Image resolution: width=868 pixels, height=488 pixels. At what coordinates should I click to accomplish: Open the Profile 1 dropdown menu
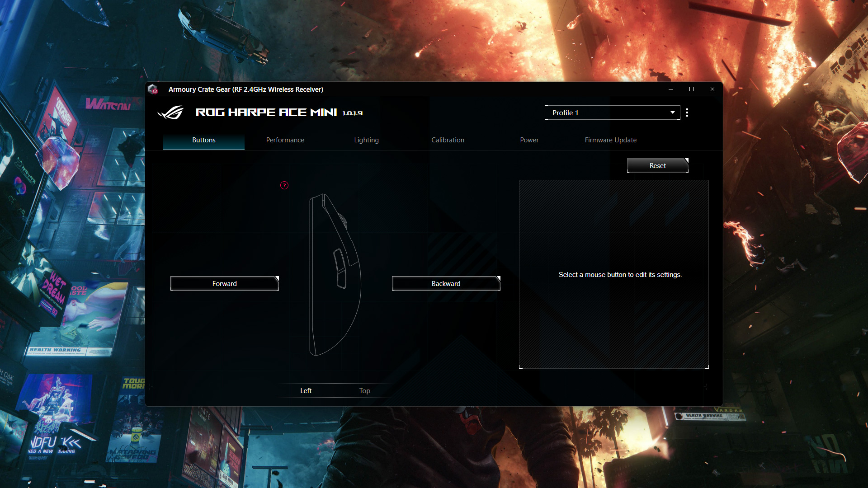coord(672,113)
